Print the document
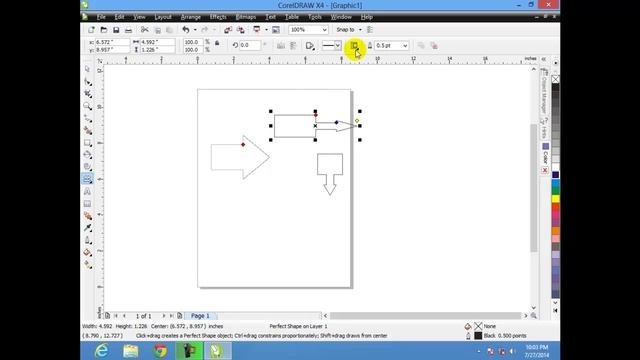This screenshot has height=360, width=640. click(128, 30)
